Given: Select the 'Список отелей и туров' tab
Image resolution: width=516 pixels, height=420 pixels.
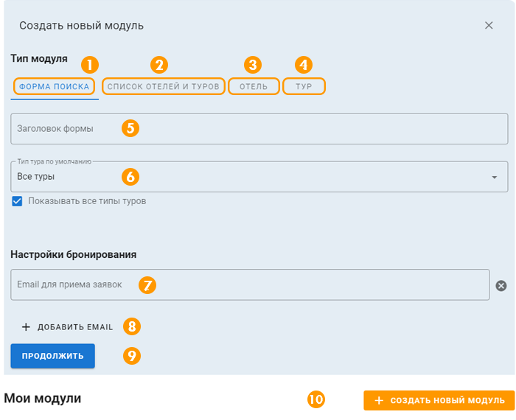Looking at the screenshot, I should pos(163,86).
